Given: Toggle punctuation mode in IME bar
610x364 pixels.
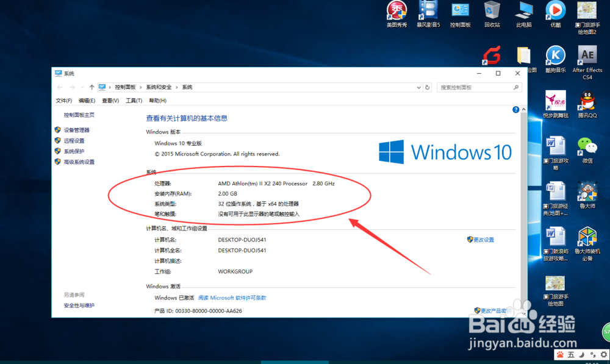Looking at the screenshot, I should pos(592,355).
